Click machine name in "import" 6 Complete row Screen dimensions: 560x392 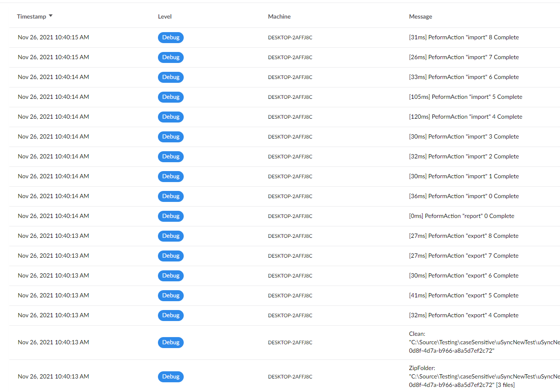(290, 77)
